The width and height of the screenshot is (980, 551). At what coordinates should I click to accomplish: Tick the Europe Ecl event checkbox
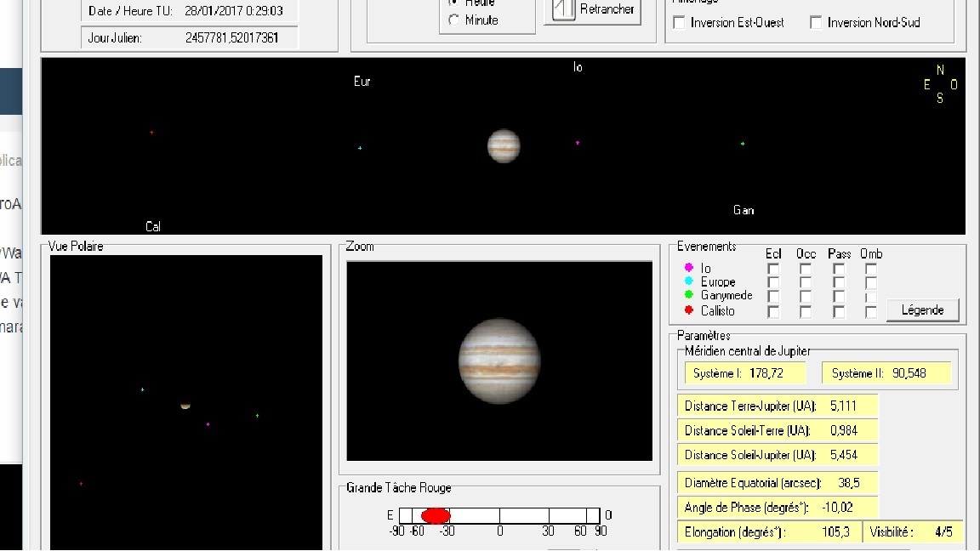(773, 283)
